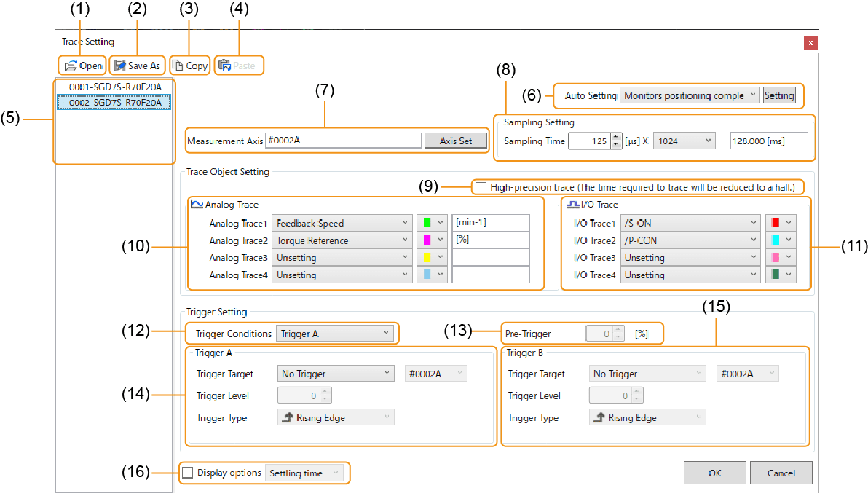Expand the Auto Setting monitors dropdown
Screen dimensions: 868x496
(x=689, y=95)
